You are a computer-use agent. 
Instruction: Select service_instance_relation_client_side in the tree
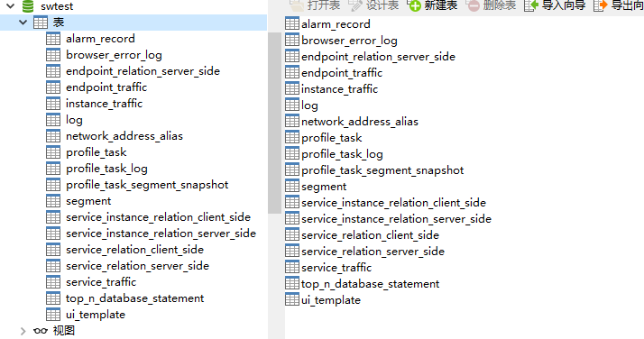[158, 217]
